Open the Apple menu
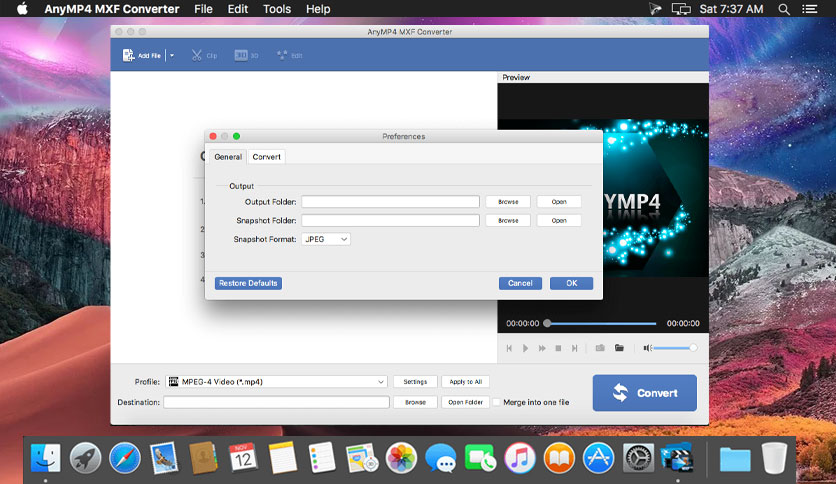Screen dimensions: 836x484 [22, 9]
